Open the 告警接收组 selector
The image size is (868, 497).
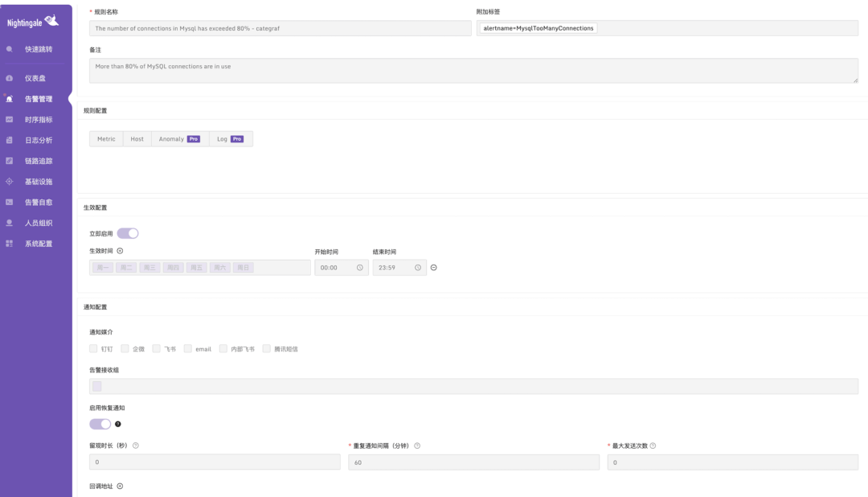474,386
